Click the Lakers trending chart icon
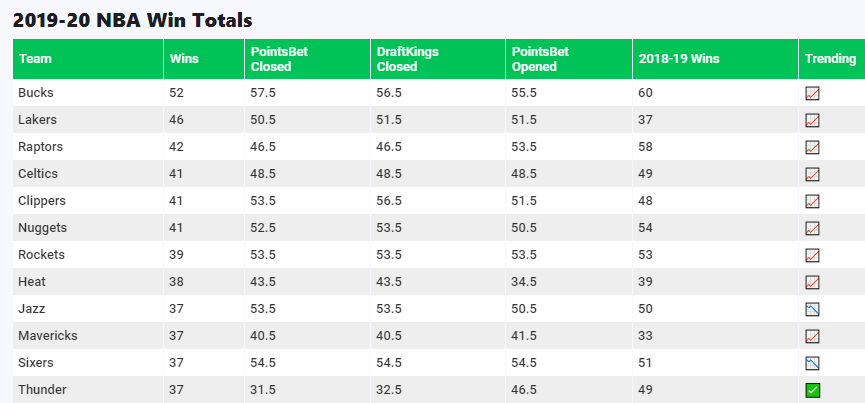 (813, 120)
